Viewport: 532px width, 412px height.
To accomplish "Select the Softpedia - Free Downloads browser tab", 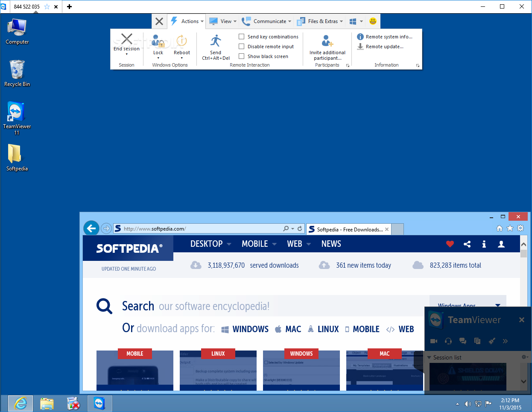I will (x=348, y=229).
